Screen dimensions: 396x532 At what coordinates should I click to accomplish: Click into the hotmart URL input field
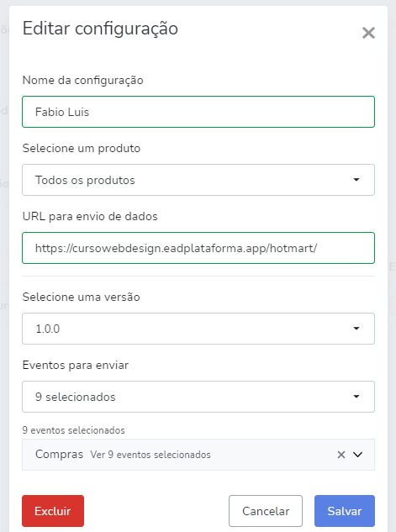(198, 248)
